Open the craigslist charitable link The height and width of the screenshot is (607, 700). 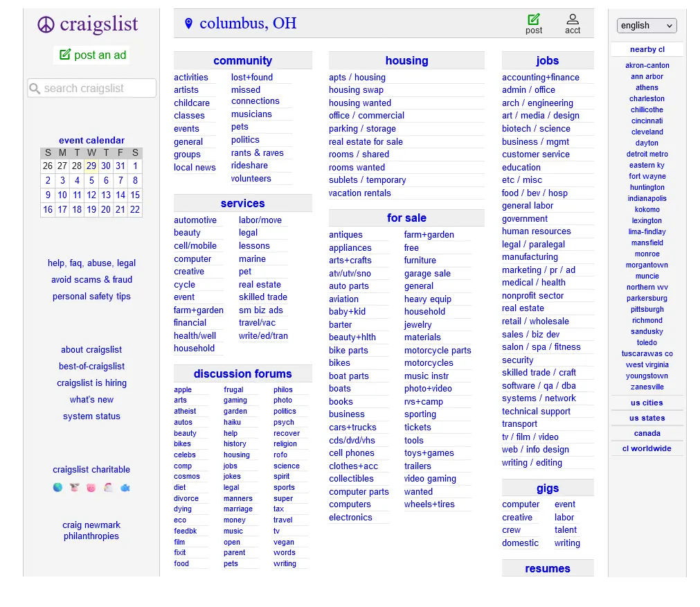[91, 469]
